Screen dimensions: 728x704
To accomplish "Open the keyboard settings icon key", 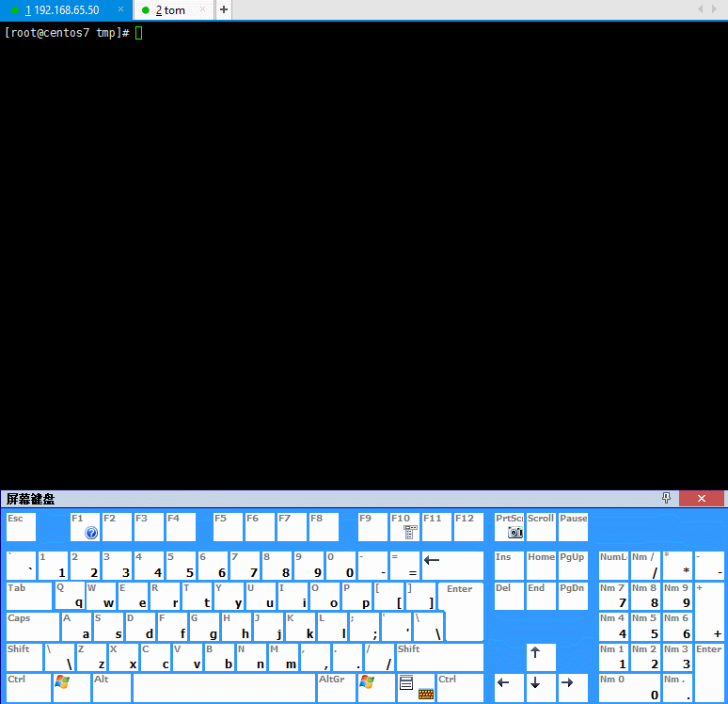I will pyautogui.click(x=426, y=694).
